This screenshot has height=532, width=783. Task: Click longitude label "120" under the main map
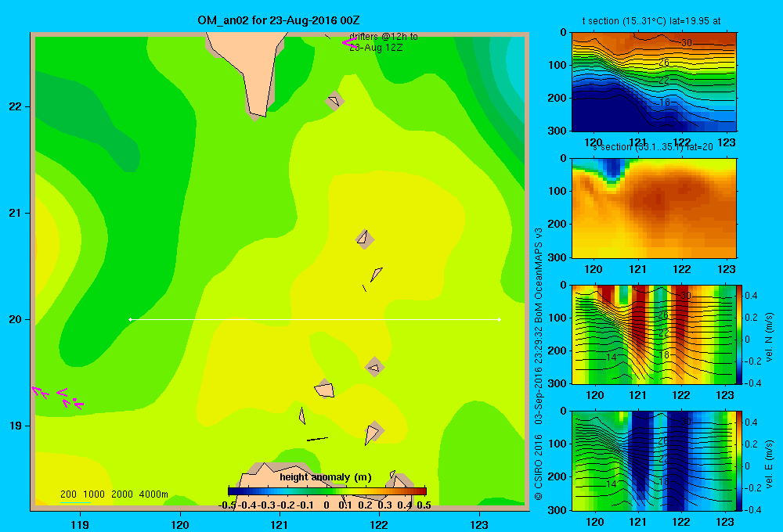click(180, 524)
